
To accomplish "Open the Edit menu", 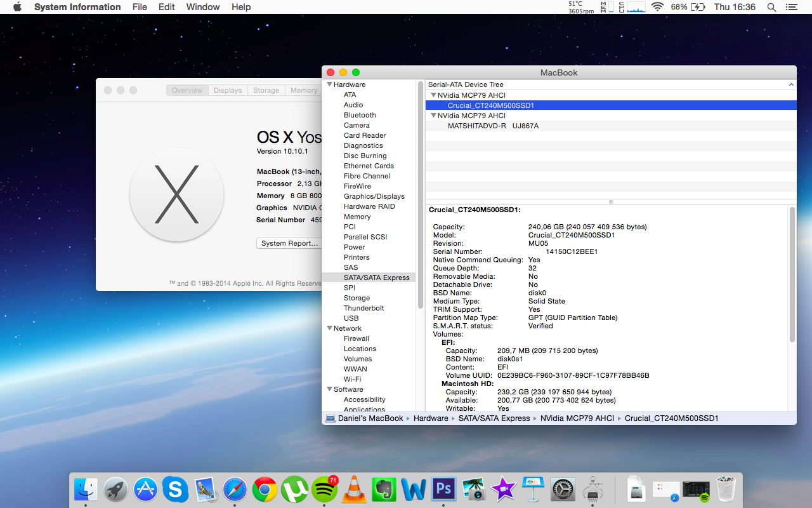I will (x=167, y=7).
